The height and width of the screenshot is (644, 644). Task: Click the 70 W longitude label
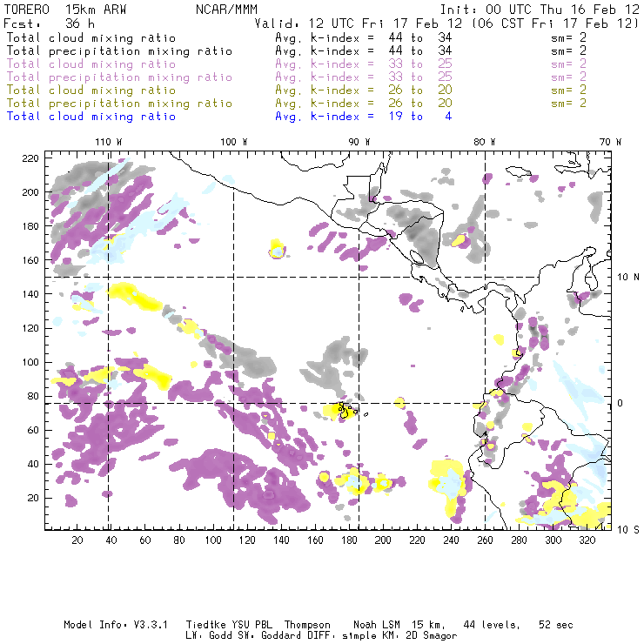(612, 142)
